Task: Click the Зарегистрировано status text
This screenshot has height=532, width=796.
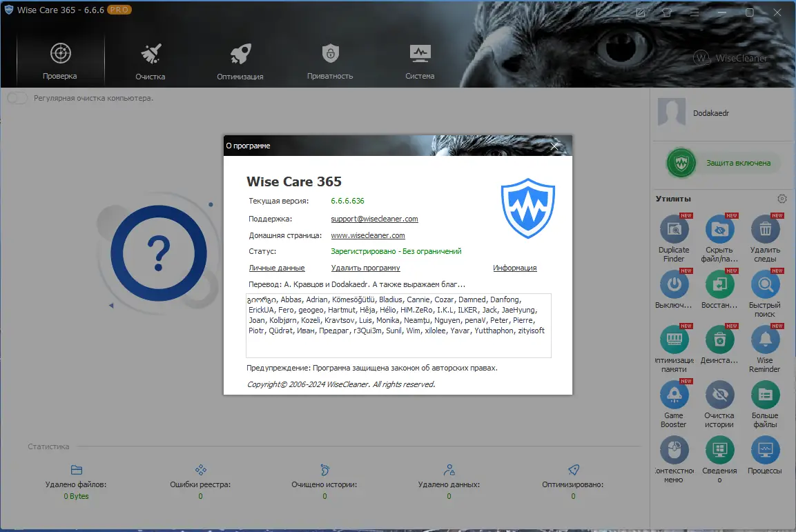Action: 396,251
